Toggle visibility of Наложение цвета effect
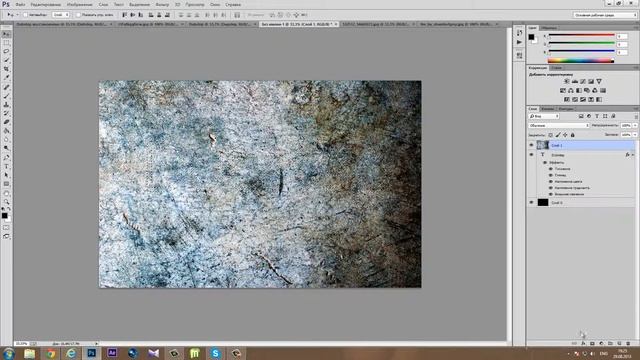The width and height of the screenshot is (640, 360). point(551,182)
